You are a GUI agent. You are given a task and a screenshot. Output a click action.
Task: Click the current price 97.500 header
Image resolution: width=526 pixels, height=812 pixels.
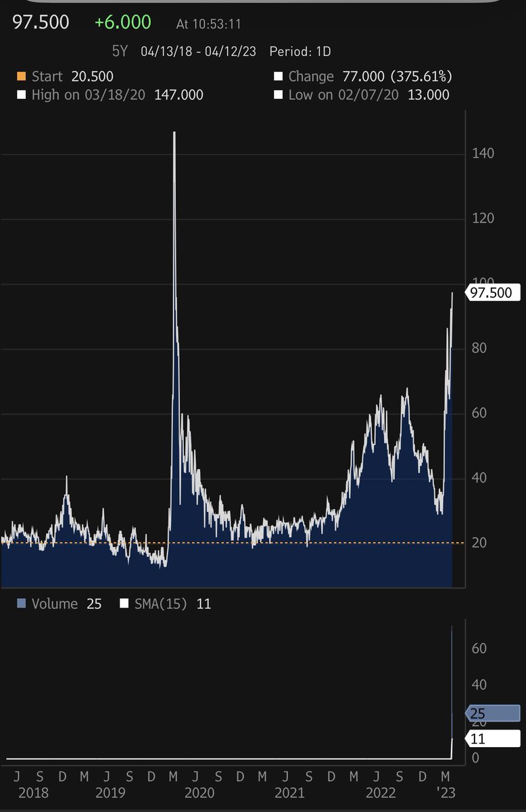41,22
